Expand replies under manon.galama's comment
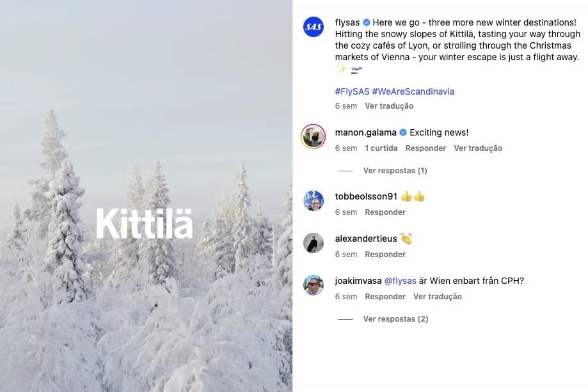This screenshot has height=392, width=588. pos(395,171)
